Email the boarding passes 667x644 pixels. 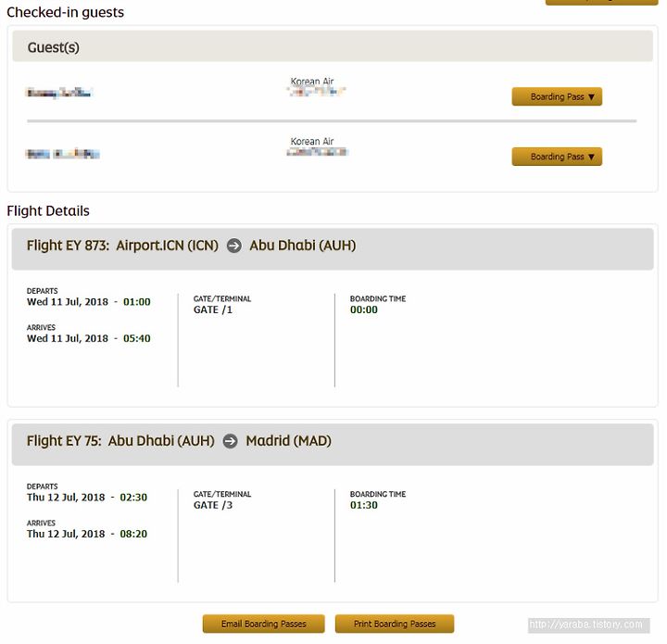click(x=263, y=624)
